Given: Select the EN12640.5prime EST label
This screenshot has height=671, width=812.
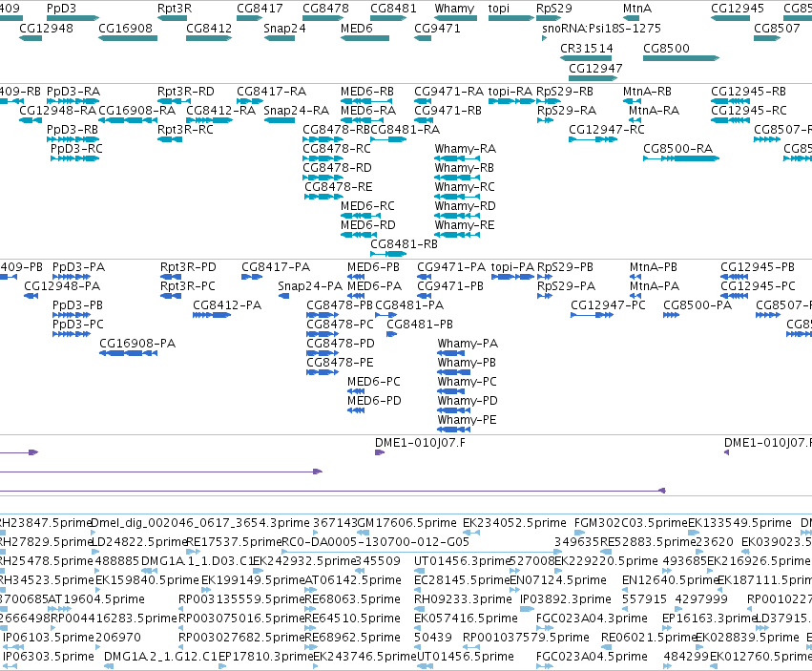Looking at the screenshot, I should pyautogui.click(x=670, y=580).
